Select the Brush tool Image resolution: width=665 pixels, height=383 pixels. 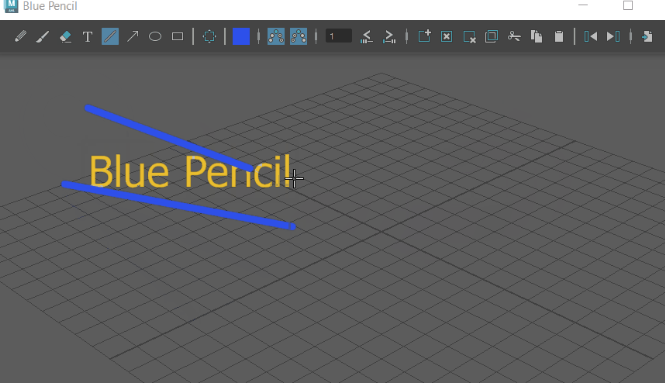(43, 36)
